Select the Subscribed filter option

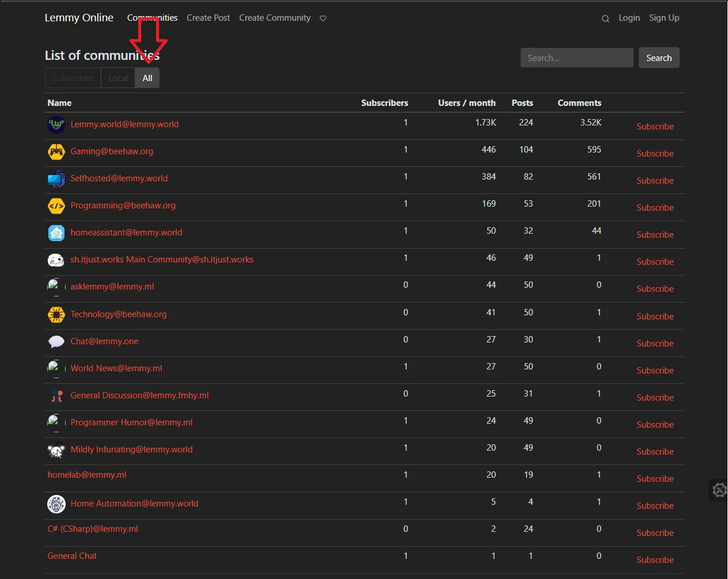coord(73,78)
